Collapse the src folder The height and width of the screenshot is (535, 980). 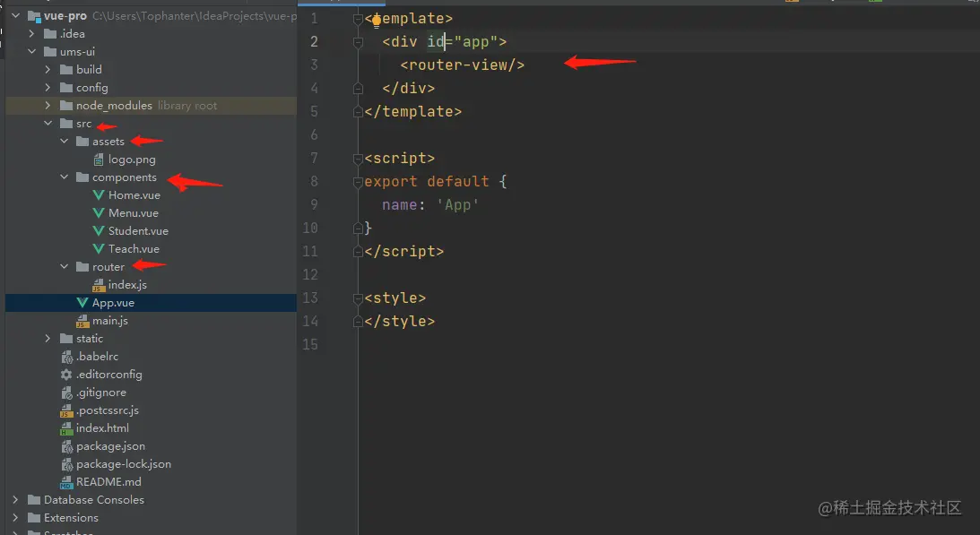48,123
